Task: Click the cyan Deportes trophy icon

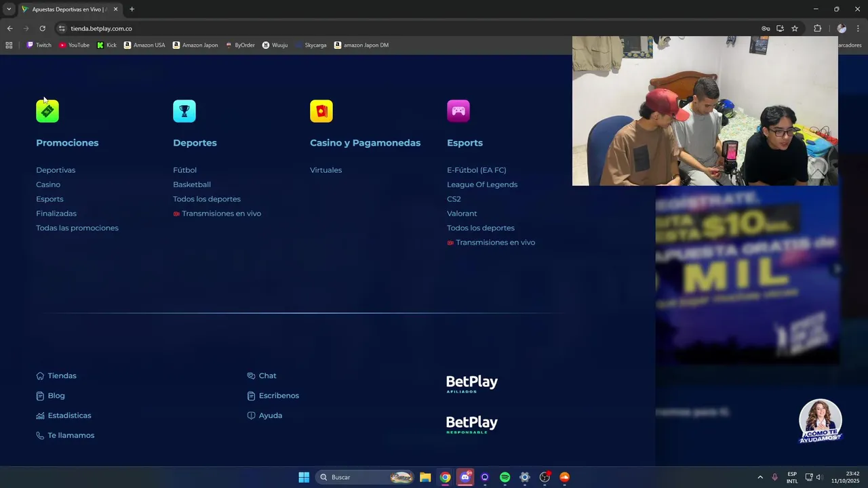Action: point(184,111)
